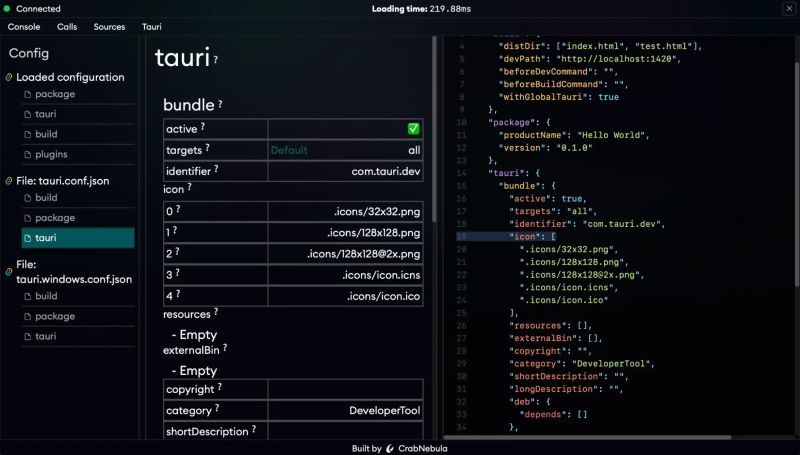The width and height of the screenshot is (800, 455).
Task: Click the help mark beside bundle heading
Action: tap(220, 104)
